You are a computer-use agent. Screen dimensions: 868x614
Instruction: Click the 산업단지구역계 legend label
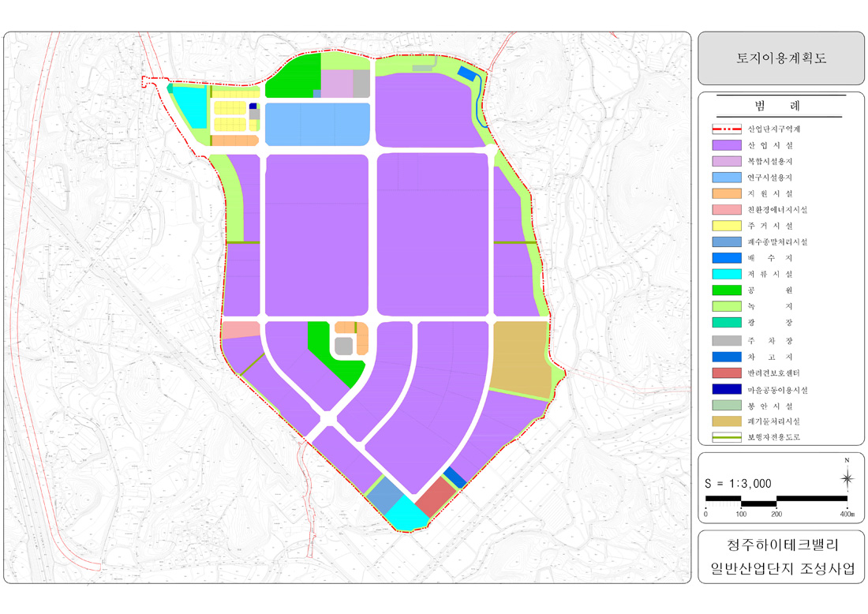pos(774,129)
